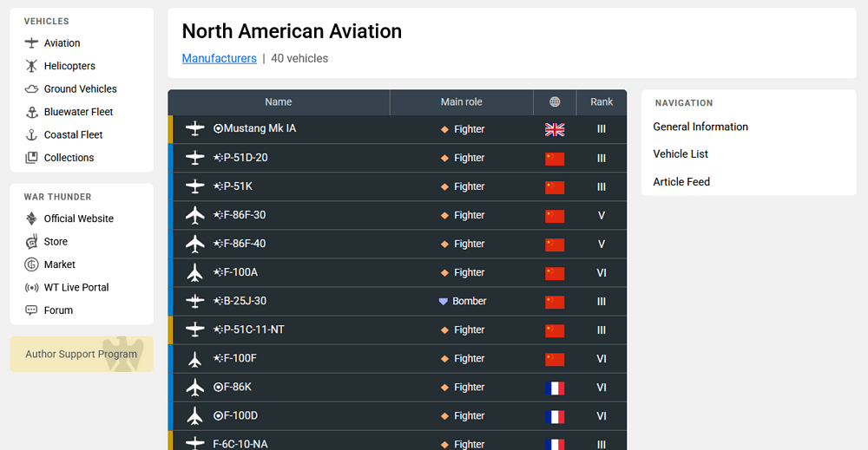Screen dimensions: 868x450
Task: Open the Helicopters section
Action: click(69, 66)
